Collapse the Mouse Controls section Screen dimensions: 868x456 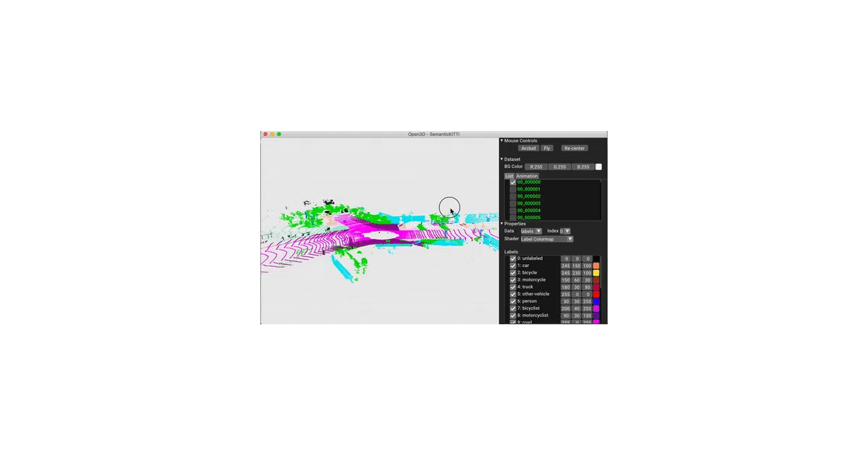(x=502, y=140)
